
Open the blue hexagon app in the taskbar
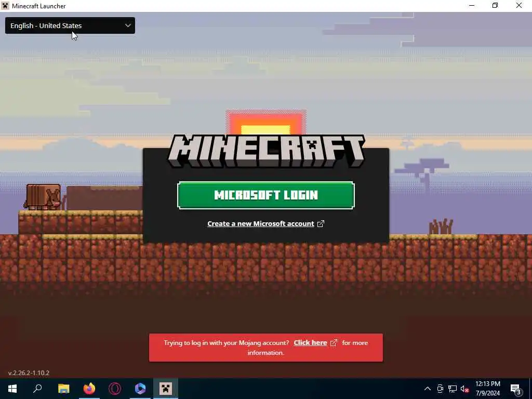(x=140, y=389)
